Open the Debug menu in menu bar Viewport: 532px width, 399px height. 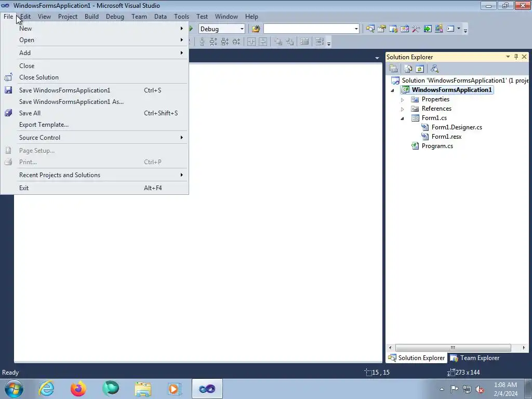115,16
